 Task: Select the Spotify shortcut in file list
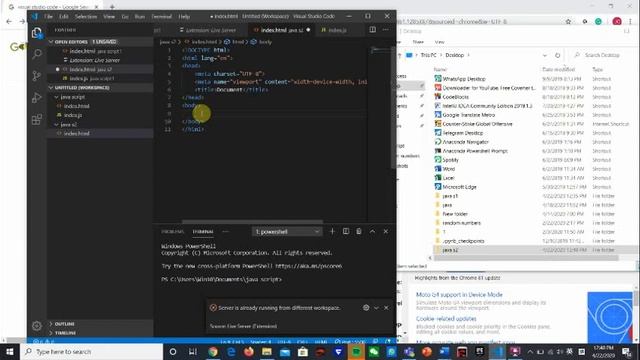(x=450, y=160)
